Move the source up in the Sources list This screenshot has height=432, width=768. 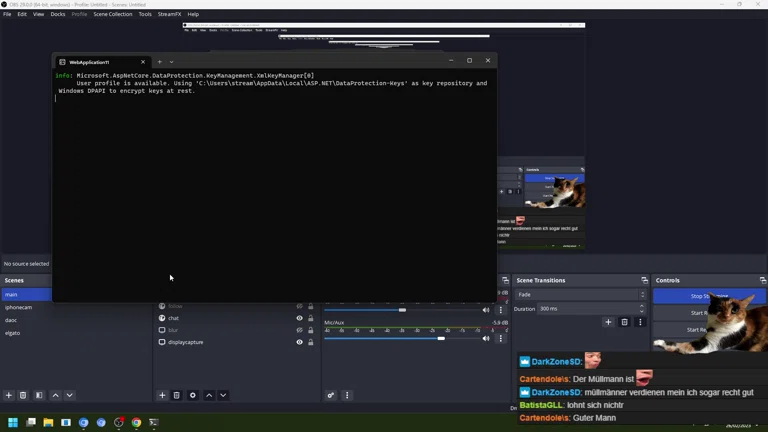point(209,395)
